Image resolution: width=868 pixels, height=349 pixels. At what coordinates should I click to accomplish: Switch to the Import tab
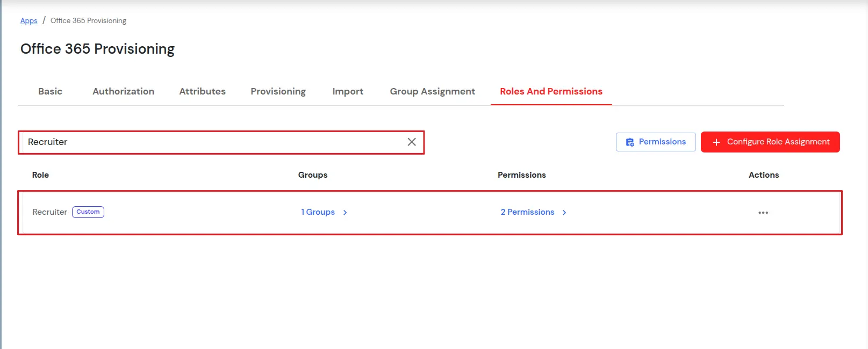(x=348, y=91)
